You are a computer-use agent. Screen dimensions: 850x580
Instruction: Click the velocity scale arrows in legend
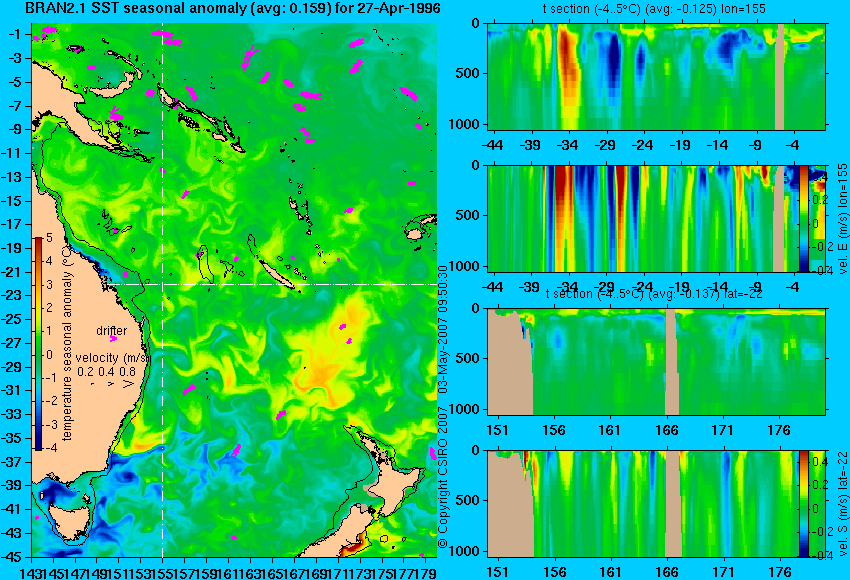[113, 384]
